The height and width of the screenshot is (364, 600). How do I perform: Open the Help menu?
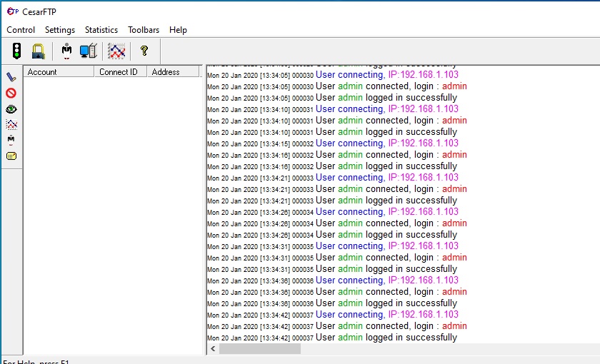coord(178,30)
